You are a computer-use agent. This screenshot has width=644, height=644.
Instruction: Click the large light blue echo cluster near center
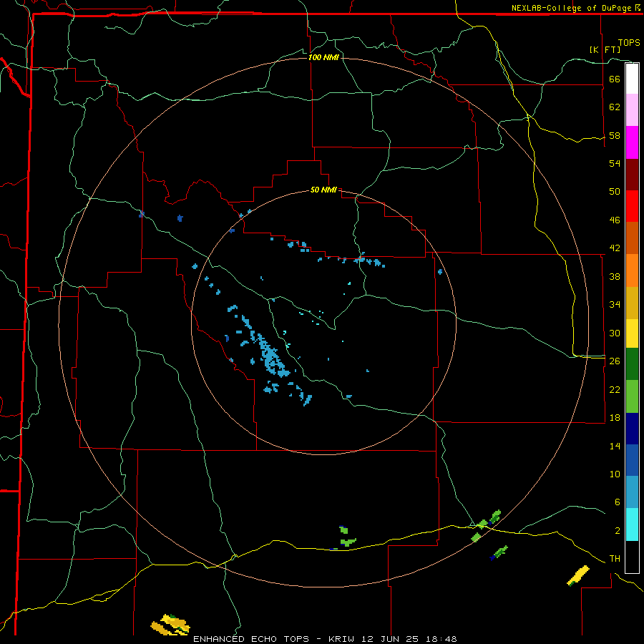click(x=270, y=356)
